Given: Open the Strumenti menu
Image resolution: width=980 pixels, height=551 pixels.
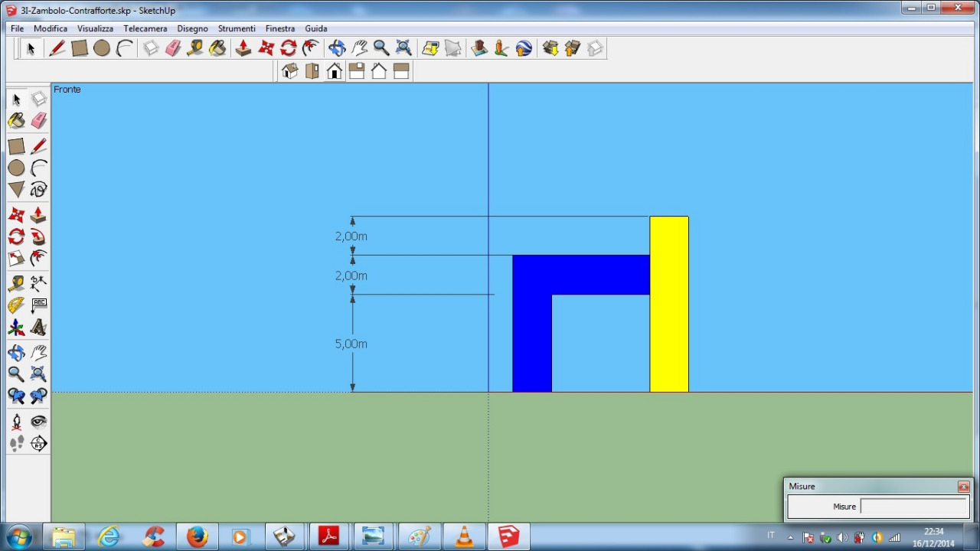Looking at the screenshot, I should pos(237,28).
